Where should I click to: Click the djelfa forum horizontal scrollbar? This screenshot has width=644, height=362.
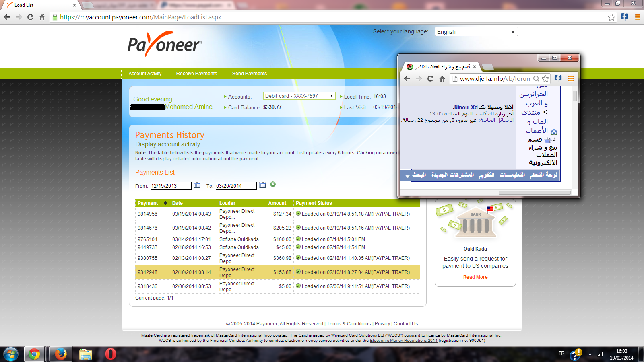click(535, 193)
